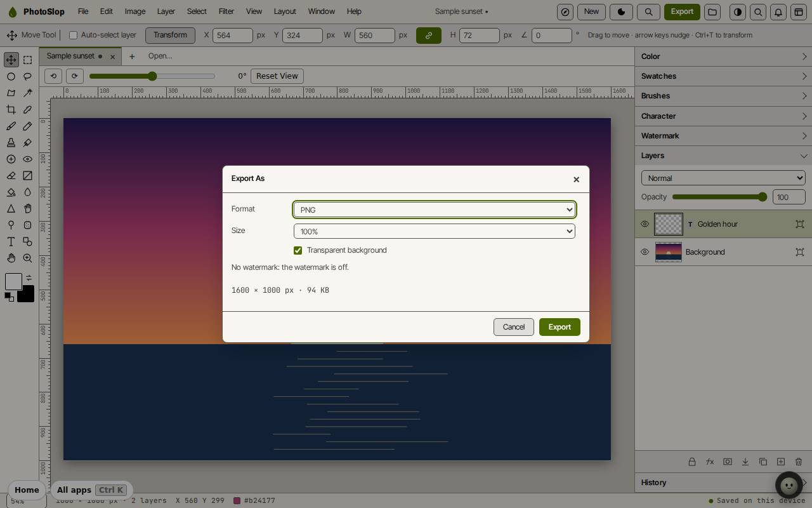Screen dimensions: 812x508
Task: Toggle dark mode moon button
Action: click(x=621, y=11)
